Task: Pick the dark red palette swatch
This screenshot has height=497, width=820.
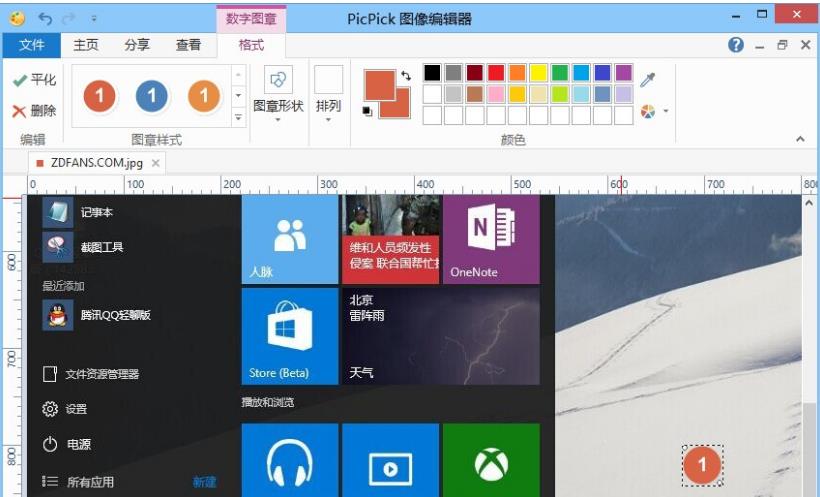Action: (475, 73)
